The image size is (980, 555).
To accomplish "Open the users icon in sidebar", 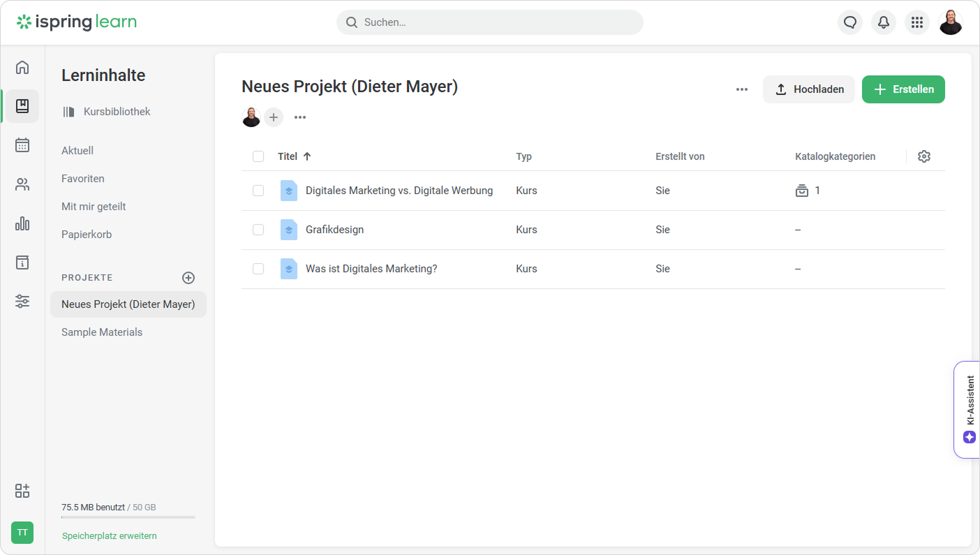I will pos(22,184).
